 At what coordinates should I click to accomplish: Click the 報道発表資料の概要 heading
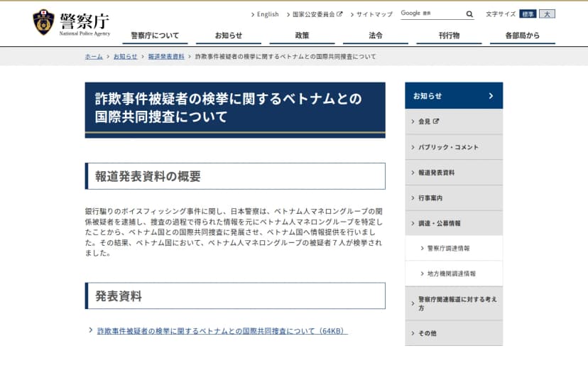click(x=148, y=176)
